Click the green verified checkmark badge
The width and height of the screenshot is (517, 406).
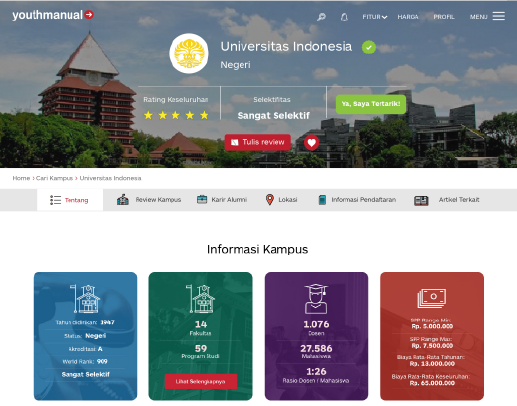pyautogui.click(x=369, y=47)
